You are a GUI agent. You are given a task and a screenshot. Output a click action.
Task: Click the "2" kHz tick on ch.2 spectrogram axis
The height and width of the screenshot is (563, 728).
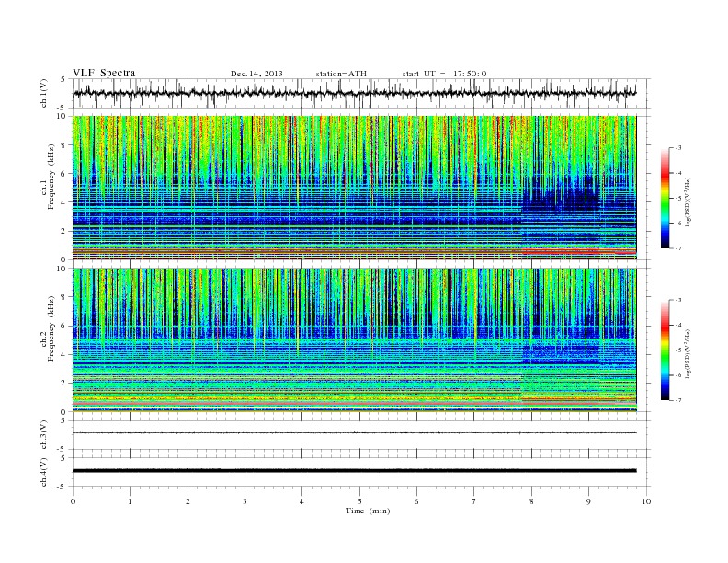64,384
